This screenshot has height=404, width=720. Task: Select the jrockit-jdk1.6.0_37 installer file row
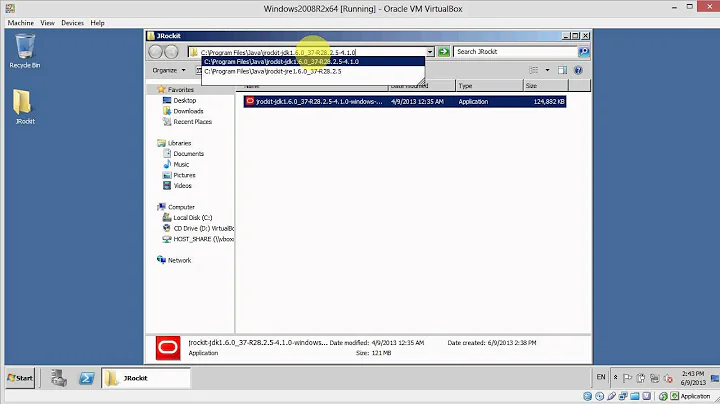(405, 101)
